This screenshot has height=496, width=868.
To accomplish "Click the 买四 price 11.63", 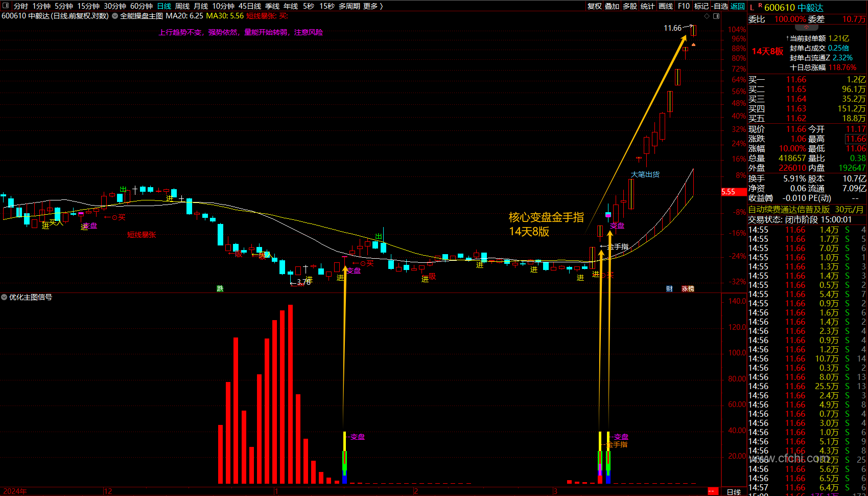I will (x=796, y=109).
